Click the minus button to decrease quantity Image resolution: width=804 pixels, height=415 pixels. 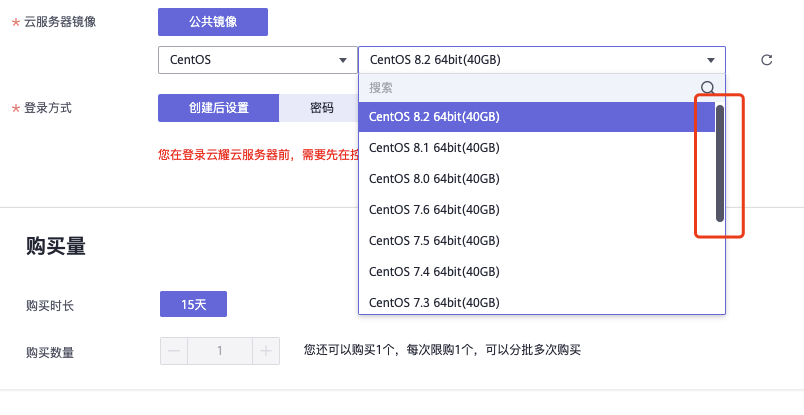[x=174, y=351]
